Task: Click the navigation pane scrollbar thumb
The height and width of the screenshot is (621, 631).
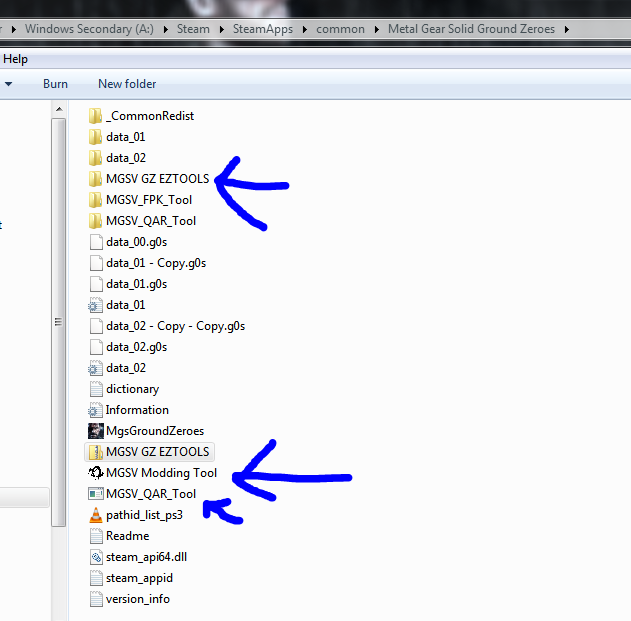Action: [x=59, y=322]
